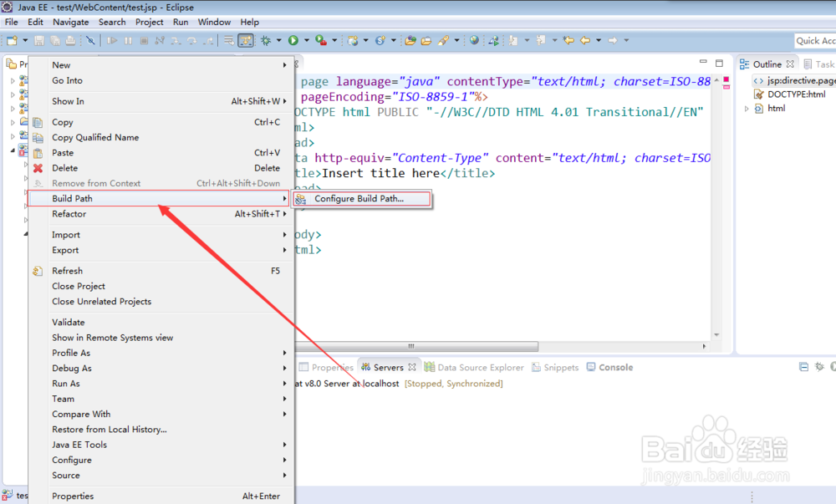Click the Quick Access search field
Image resolution: width=836 pixels, height=504 pixels.
(814, 40)
